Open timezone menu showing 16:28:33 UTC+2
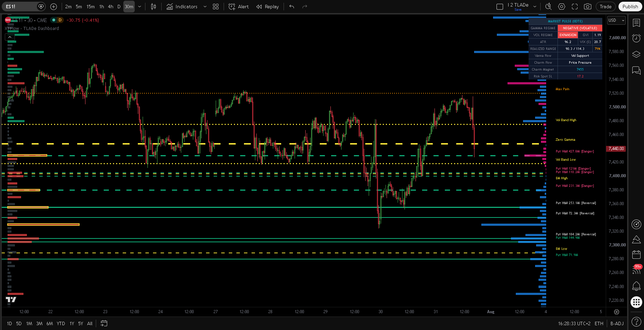The width and height of the screenshot is (644, 330). point(574,323)
